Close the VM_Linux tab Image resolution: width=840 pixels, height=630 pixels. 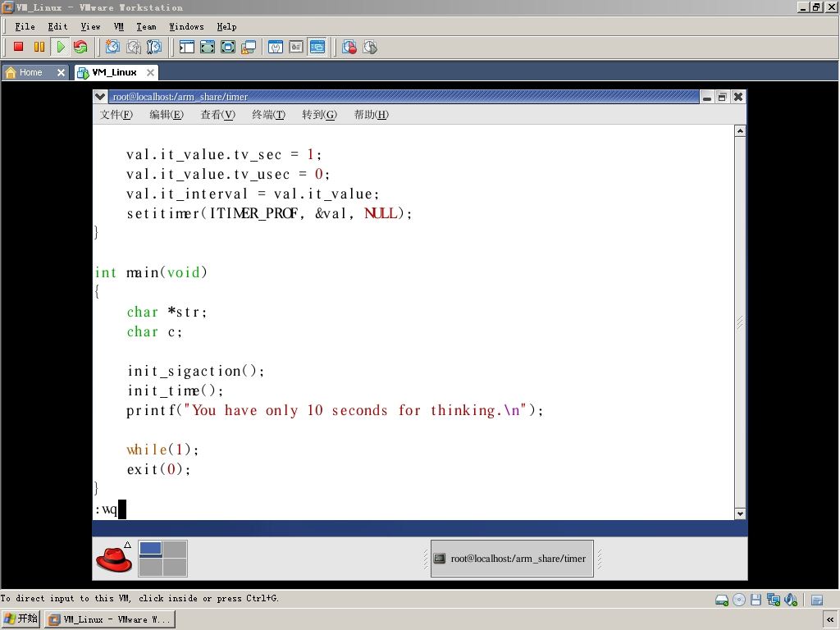tap(151, 72)
